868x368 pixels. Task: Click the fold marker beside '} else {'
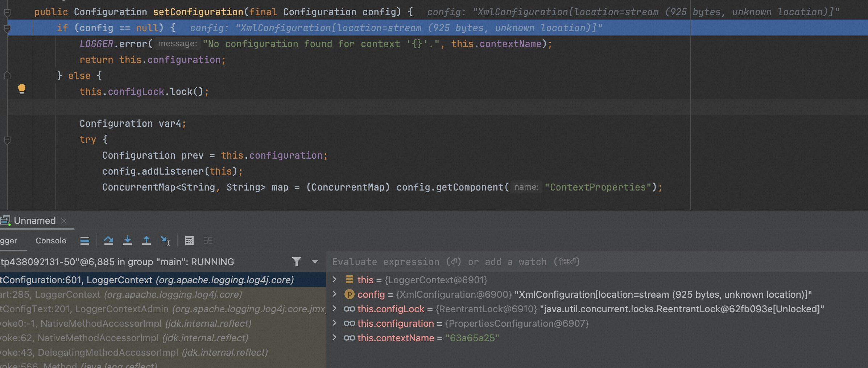(x=7, y=76)
